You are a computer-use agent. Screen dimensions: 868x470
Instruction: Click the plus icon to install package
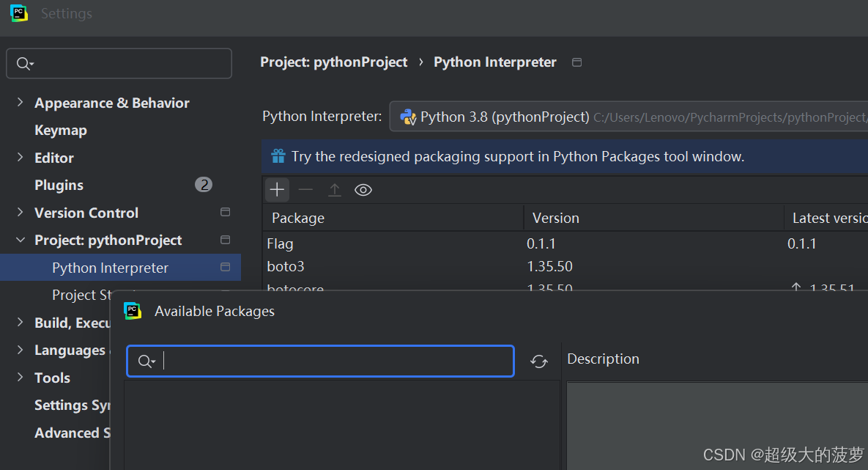pyautogui.click(x=277, y=191)
